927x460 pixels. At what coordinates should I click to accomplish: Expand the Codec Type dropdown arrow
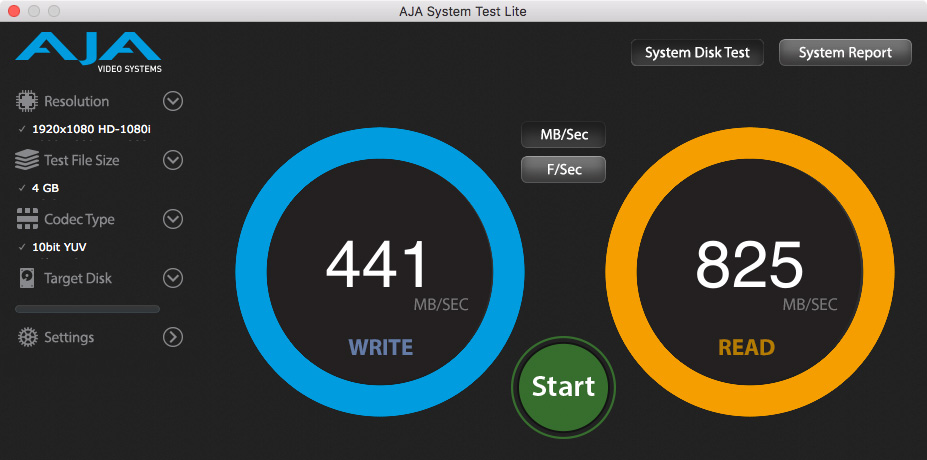point(173,219)
